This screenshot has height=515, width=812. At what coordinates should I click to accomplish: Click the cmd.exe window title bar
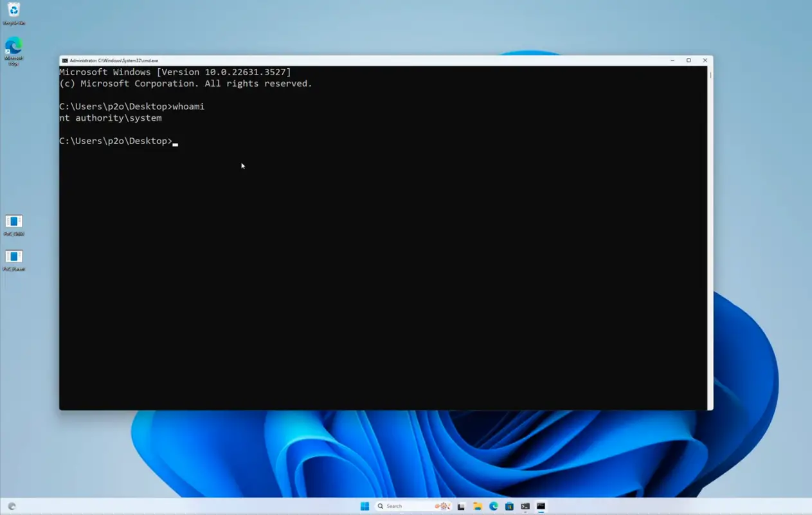click(386, 60)
